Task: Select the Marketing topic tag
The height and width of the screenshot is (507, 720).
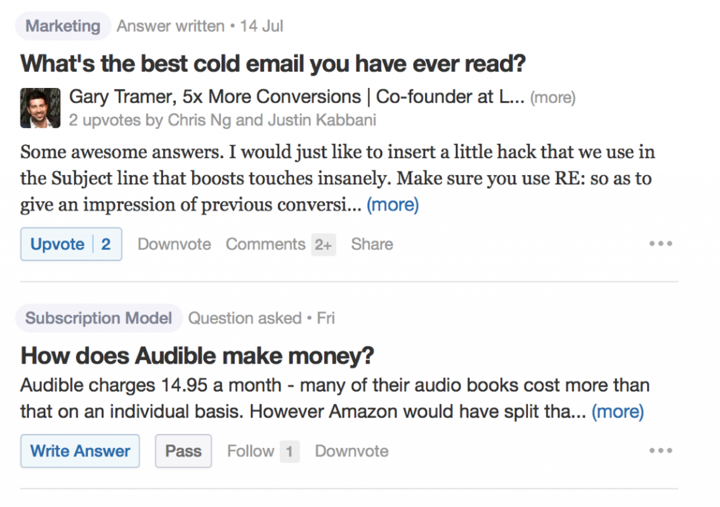Action: pos(63,26)
